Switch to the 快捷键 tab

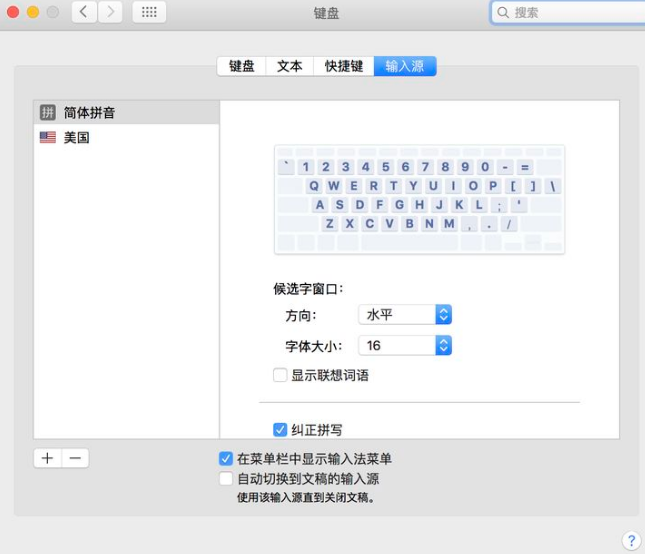click(x=343, y=66)
